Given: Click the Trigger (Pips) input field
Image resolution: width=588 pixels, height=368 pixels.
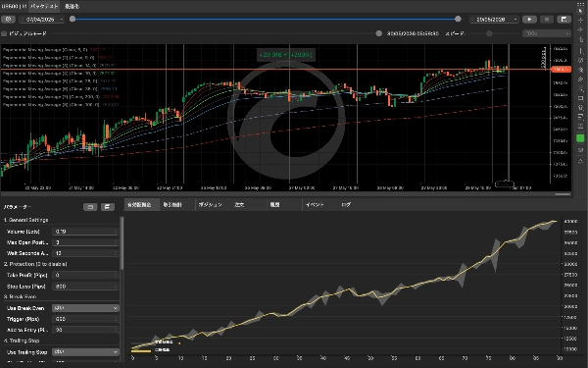Looking at the screenshot, I should click(85, 319).
